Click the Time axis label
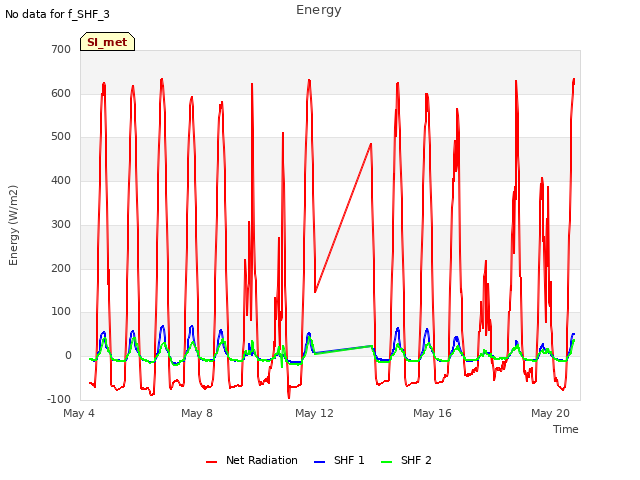Viewport: 640px width, 480px height. click(566, 429)
